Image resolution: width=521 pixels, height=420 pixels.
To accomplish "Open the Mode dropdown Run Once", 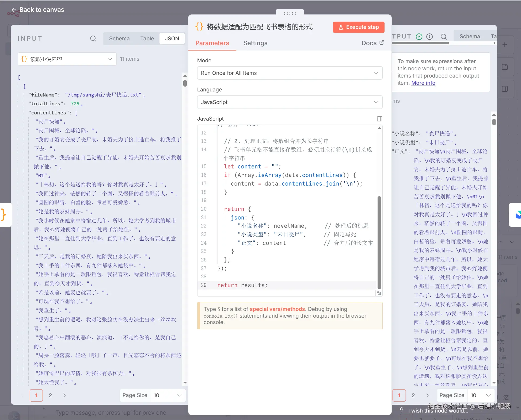I will coord(290,73).
